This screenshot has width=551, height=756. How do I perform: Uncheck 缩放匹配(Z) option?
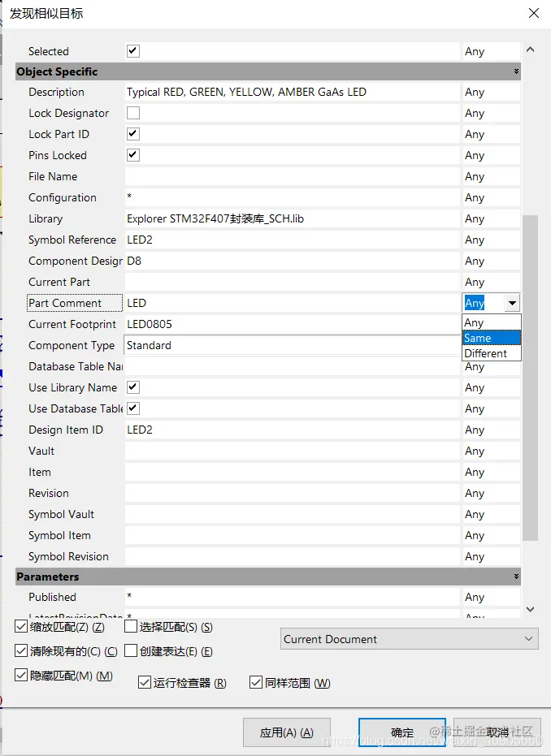point(21,626)
